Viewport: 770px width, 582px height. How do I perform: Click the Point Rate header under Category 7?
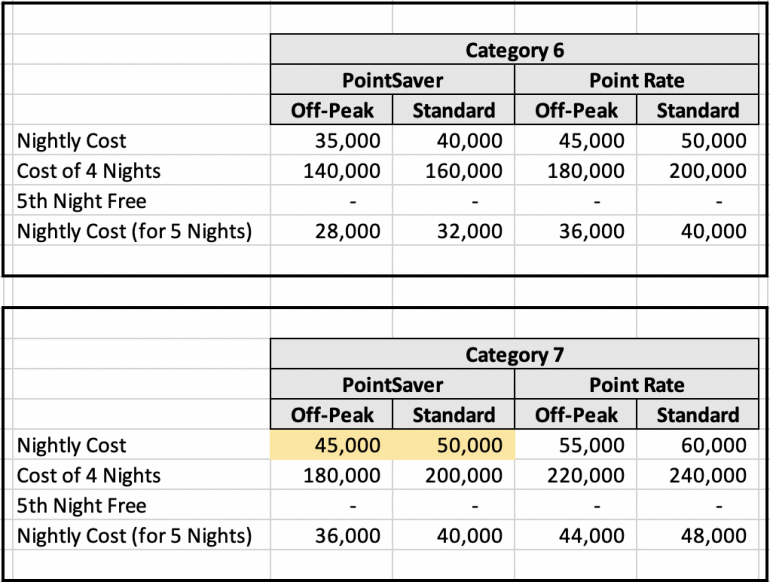[x=636, y=385]
